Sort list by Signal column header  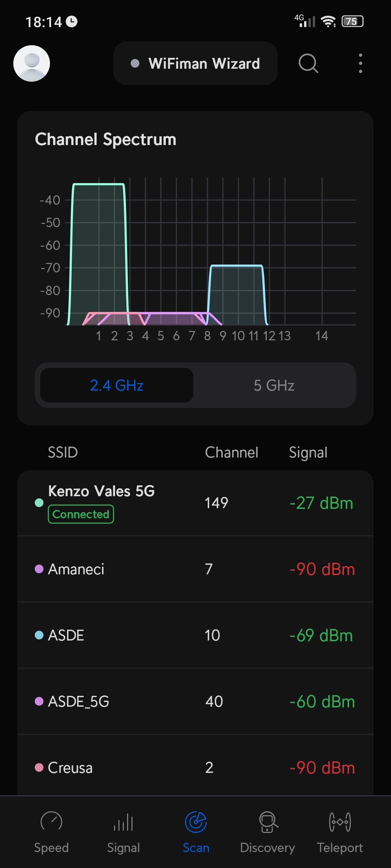308,452
